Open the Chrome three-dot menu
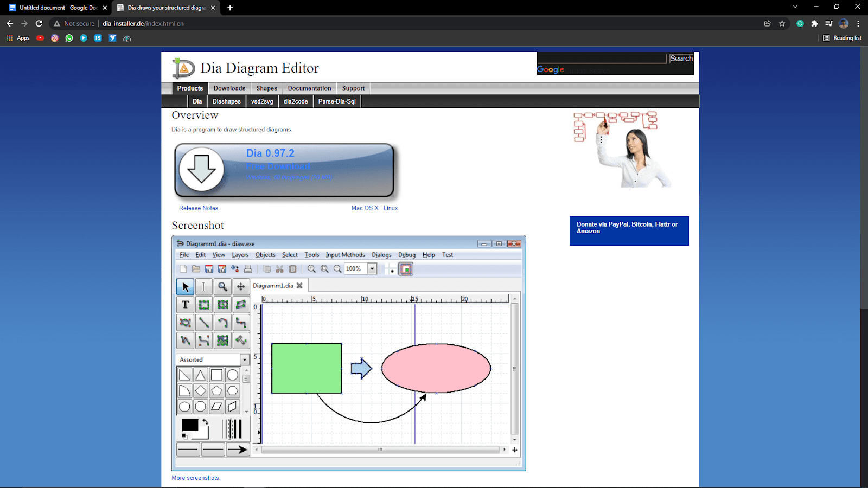 click(x=858, y=23)
